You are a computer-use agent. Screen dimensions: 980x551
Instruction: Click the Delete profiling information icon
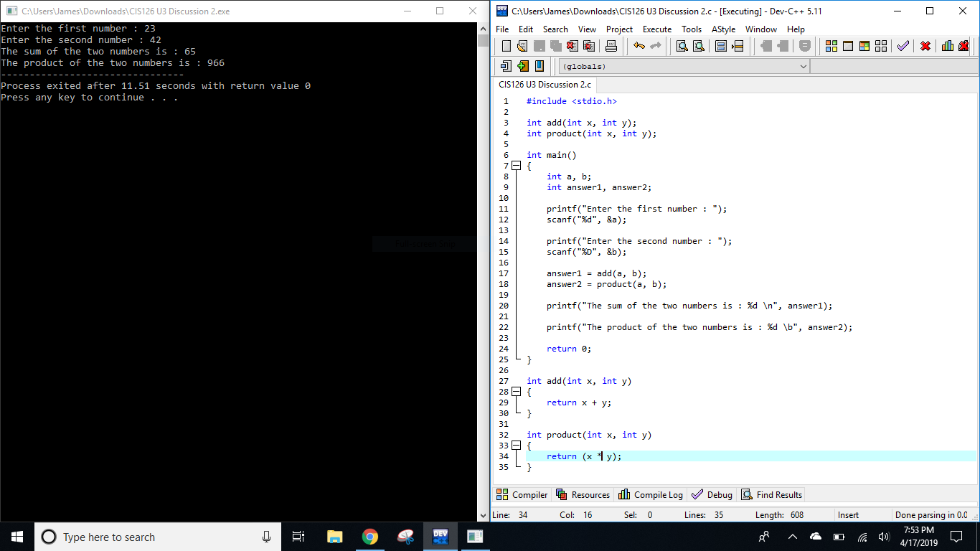[x=963, y=46]
